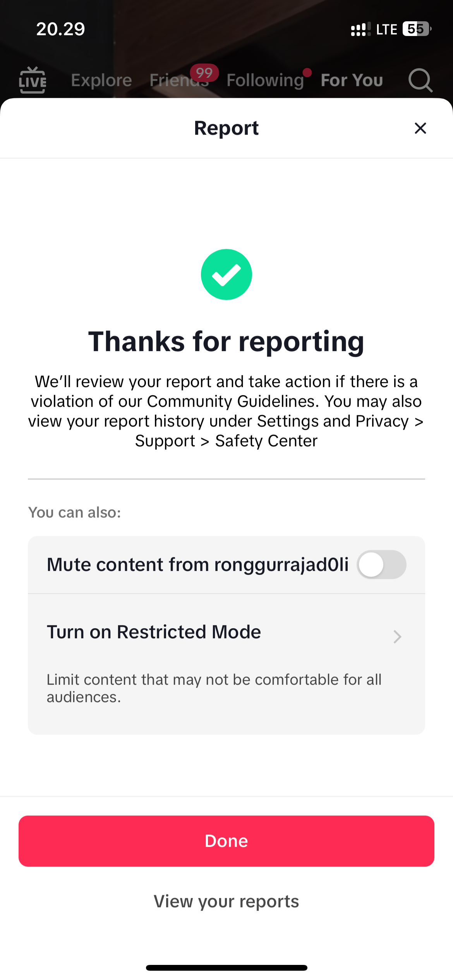Tap the Mute content from ronggurrajad0li label

[198, 565]
